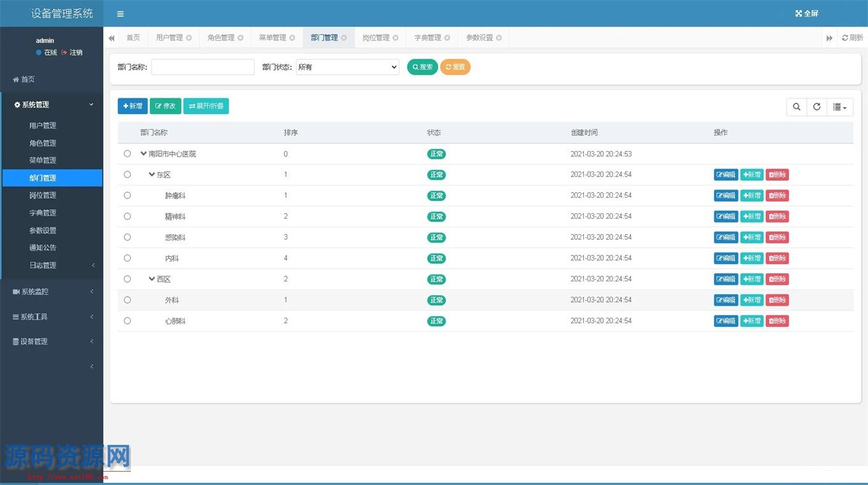Click the table refresh circular arrow icon
This screenshot has width=868, height=485.
tap(817, 107)
